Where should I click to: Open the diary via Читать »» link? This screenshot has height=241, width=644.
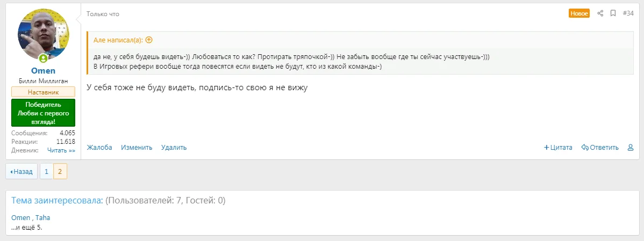tap(61, 151)
